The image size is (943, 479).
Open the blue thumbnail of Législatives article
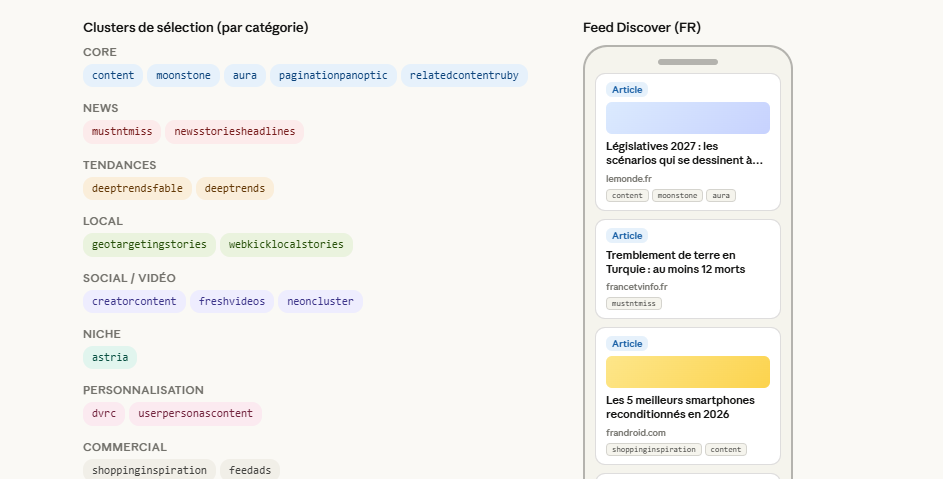click(x=687, y=118)
